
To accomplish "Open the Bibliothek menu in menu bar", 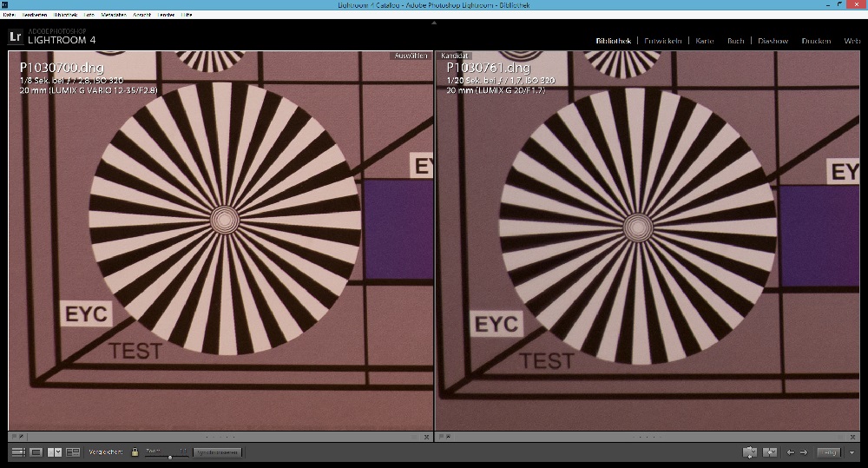I will point(66,15).
